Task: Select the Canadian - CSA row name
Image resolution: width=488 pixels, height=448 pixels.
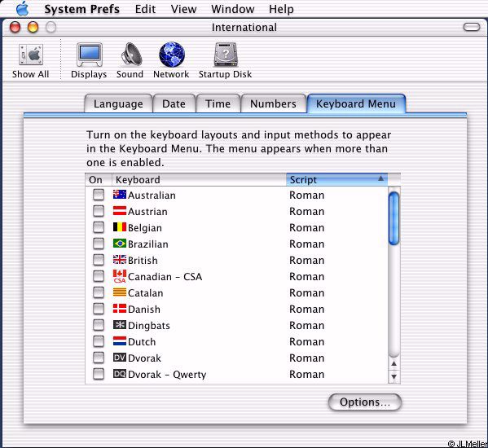Action: point(165,277)
